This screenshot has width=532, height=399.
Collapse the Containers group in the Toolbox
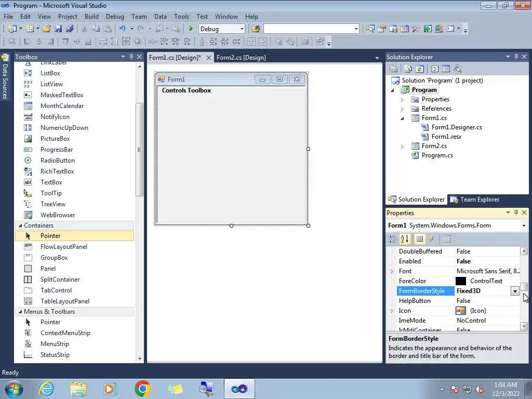(x=20, y=225)
